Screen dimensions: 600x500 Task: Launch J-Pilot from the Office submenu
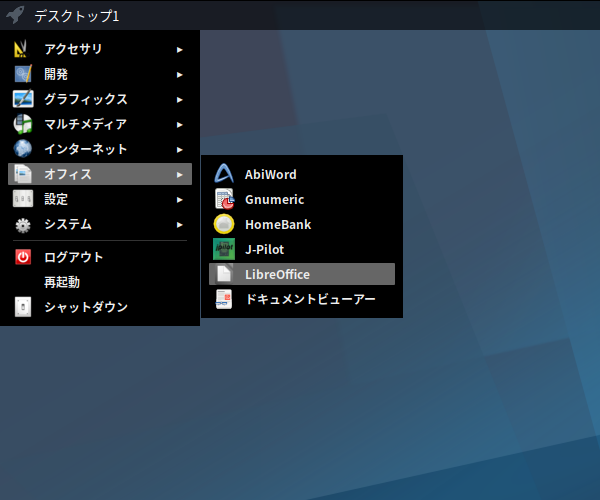point(302,249)
